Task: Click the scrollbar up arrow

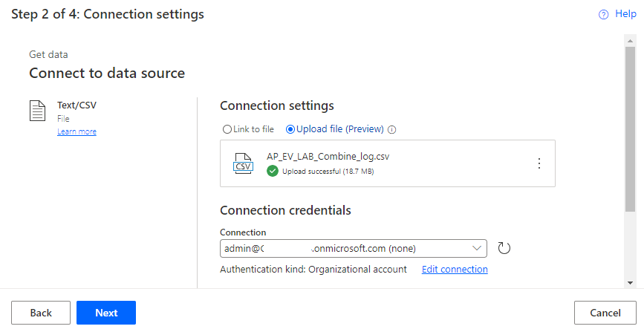Action: pos(630,39)
